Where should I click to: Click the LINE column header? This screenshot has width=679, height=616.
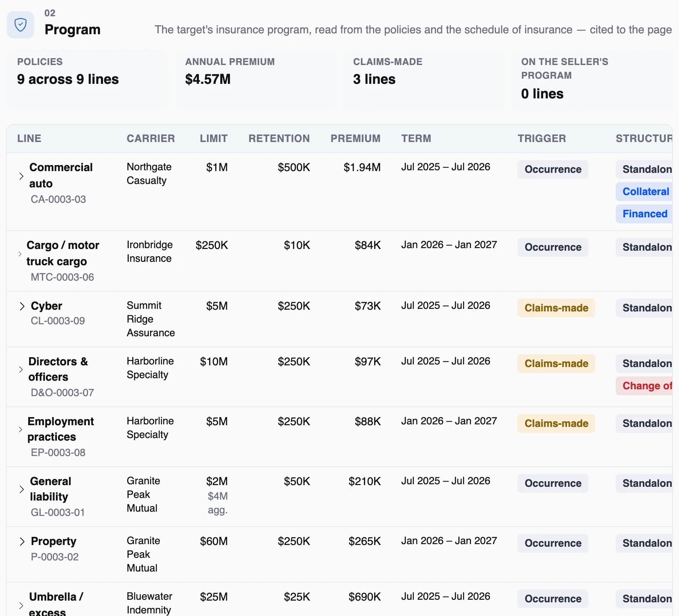pos(29,139)
